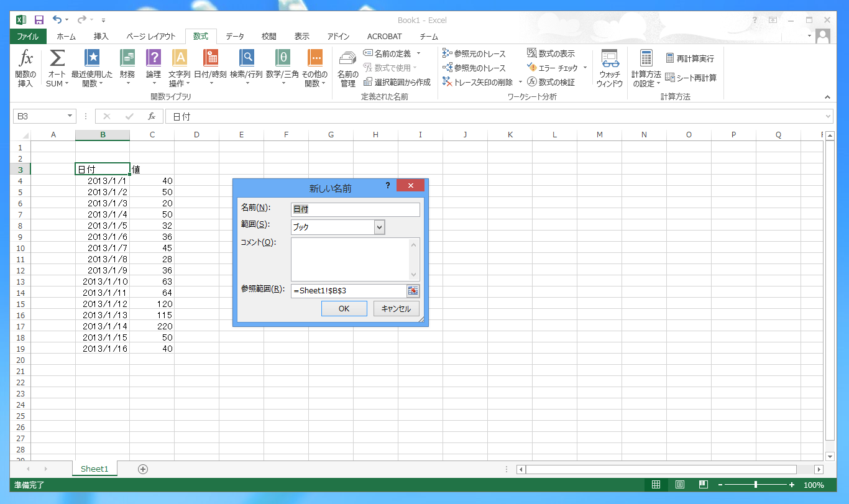Switch to the ホーム (Home) tab

point(66,36)
